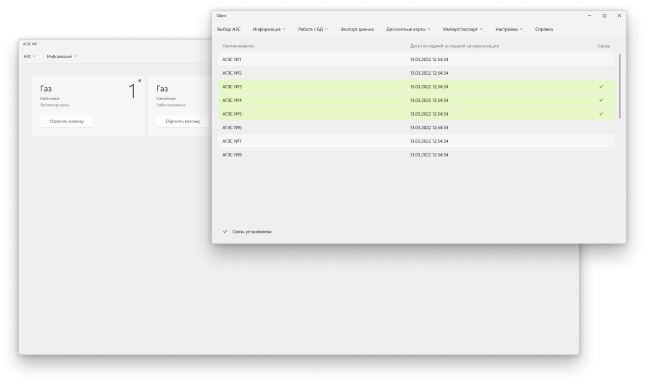Click the Связь установлена status text
The image size is (647, 383).
pos(252,232)
